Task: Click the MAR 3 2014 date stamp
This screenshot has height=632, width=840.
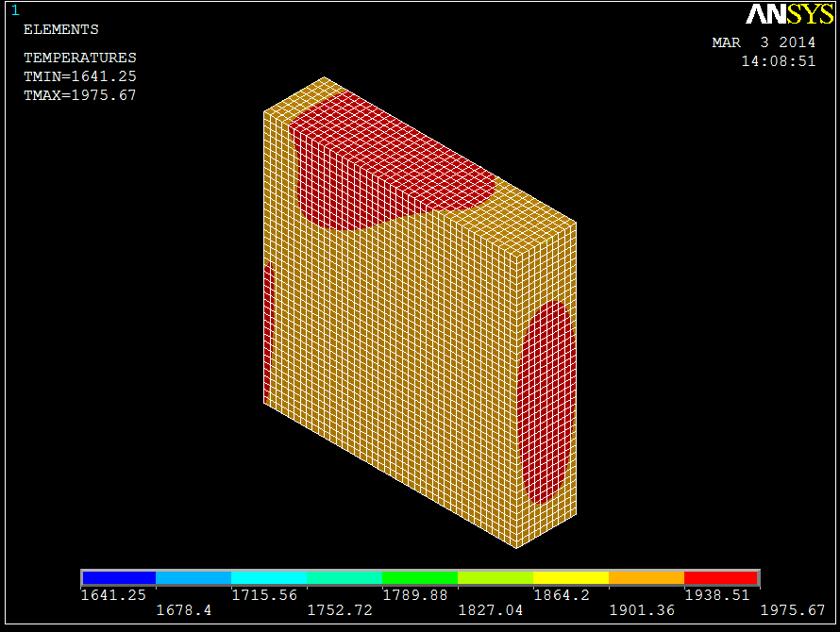Action: pyautogui.click(x=763, y=42)
